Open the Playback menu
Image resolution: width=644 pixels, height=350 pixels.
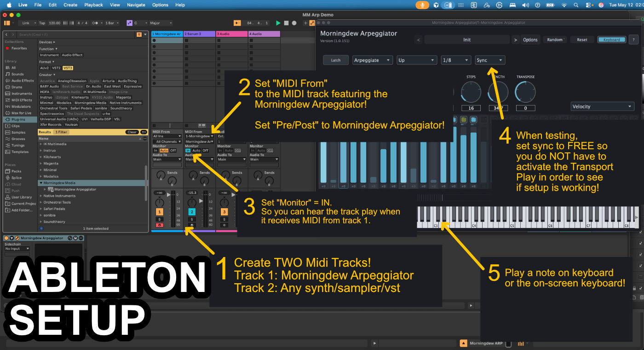click(x=94, y=5)
